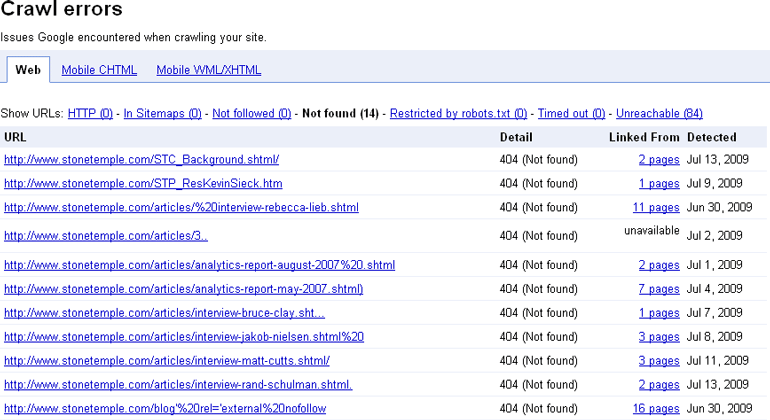The image size is (770, 420).
Task: Show HTTP (0) error URLs
Action: tap(90, 113)
